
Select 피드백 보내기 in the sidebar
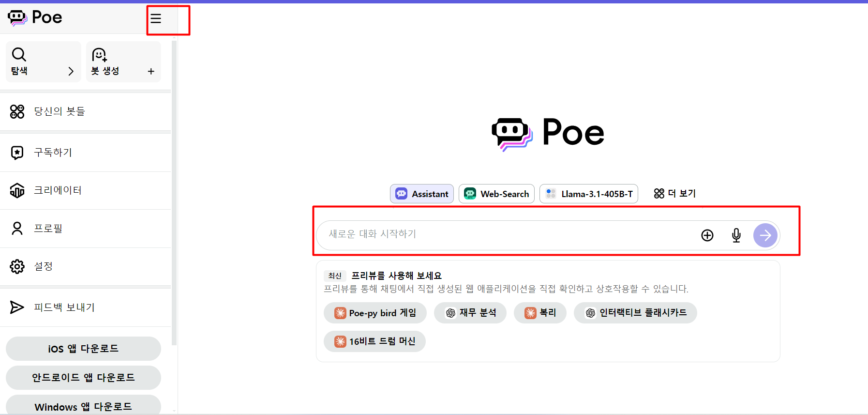[86, 307]
